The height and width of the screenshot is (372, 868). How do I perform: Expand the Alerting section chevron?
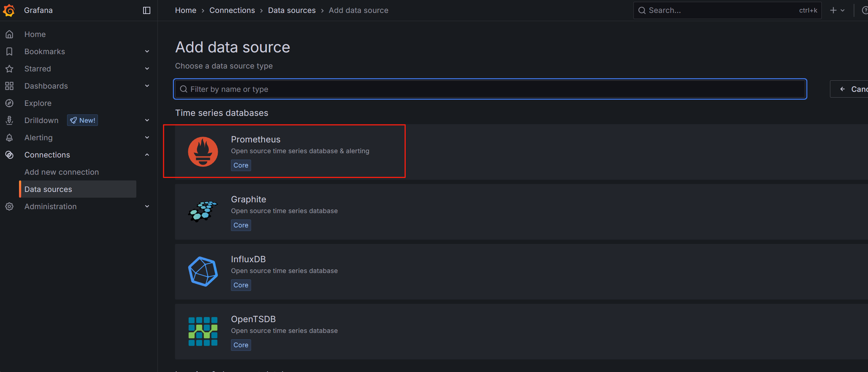147,138
